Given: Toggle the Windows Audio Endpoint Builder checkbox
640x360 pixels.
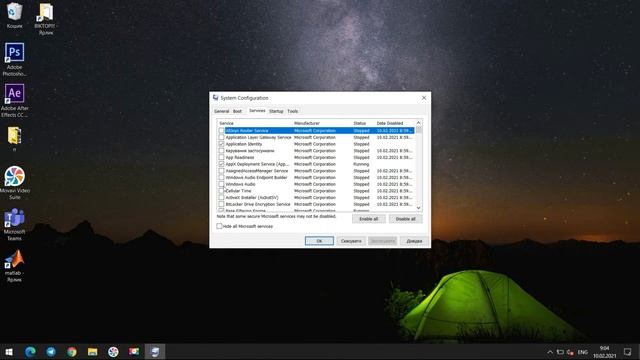Looking at the screenshot, I should click(222, 178).
